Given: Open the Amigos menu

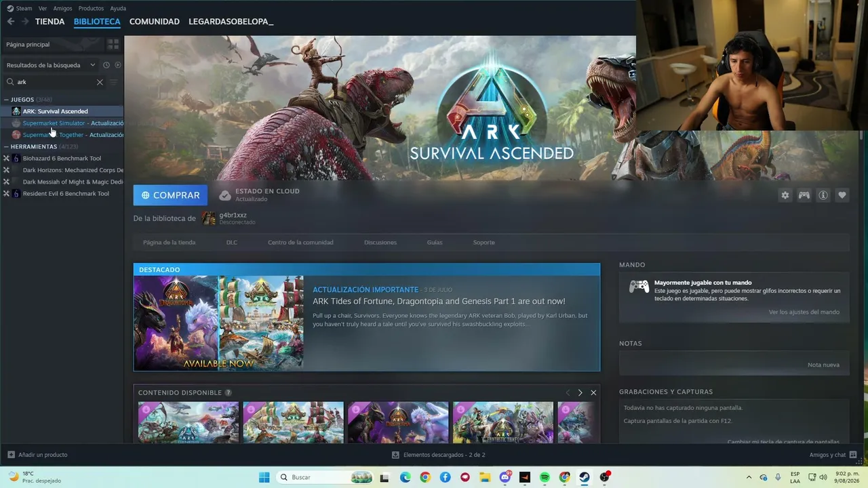Looking at the screenshot, I should coord(62,8).
